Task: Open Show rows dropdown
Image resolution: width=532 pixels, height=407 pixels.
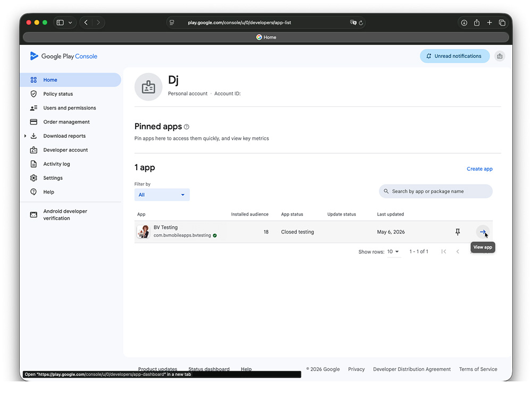Action: (x=393, y=252)
